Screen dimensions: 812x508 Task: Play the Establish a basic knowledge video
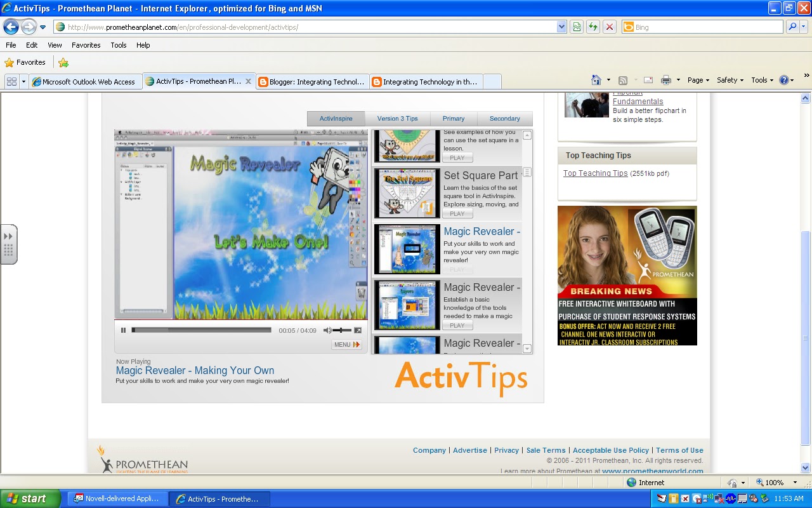tap(457, 326)
